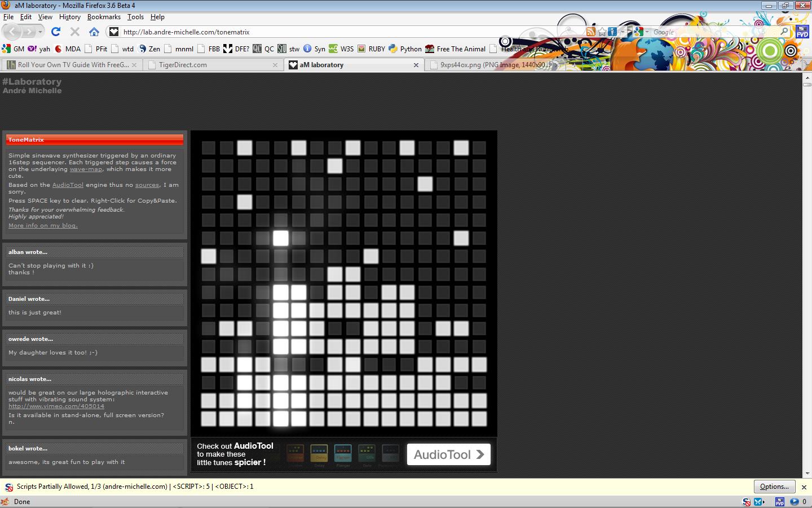This screenshot has height=508, width=812.
Task: Click the search magnifier icon in Google box
Action: [784, 32]
